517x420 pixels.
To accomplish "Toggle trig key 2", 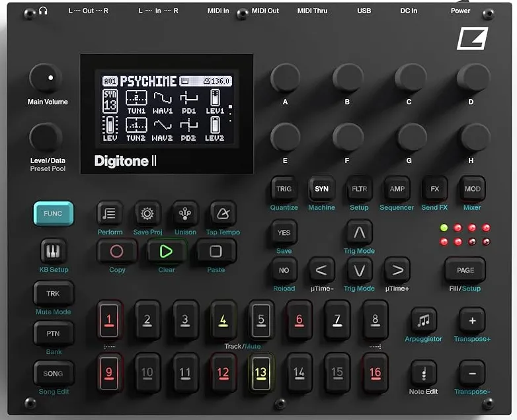I will tap(147, 320).
